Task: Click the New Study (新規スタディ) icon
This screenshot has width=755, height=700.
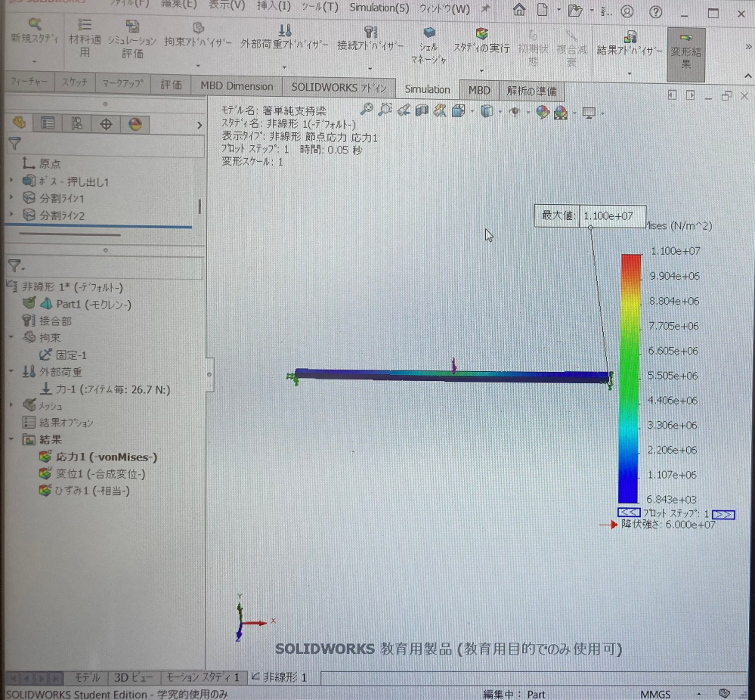Action: [x=34, y=24]
